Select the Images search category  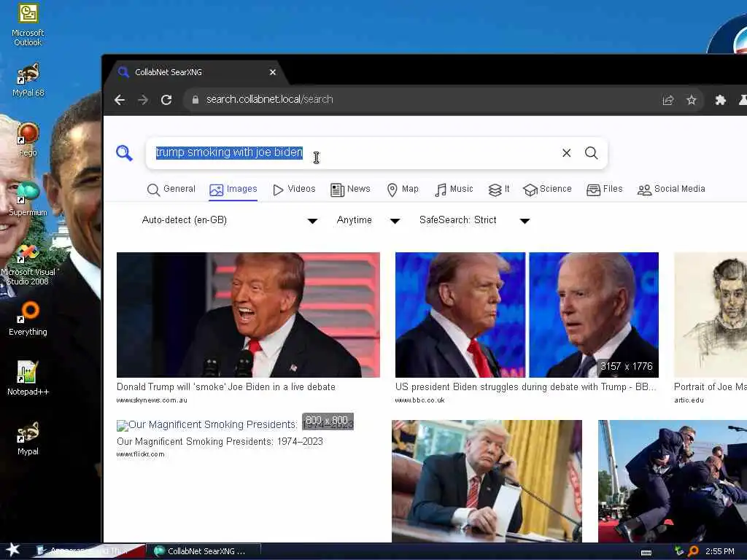[x=233, y=189]
